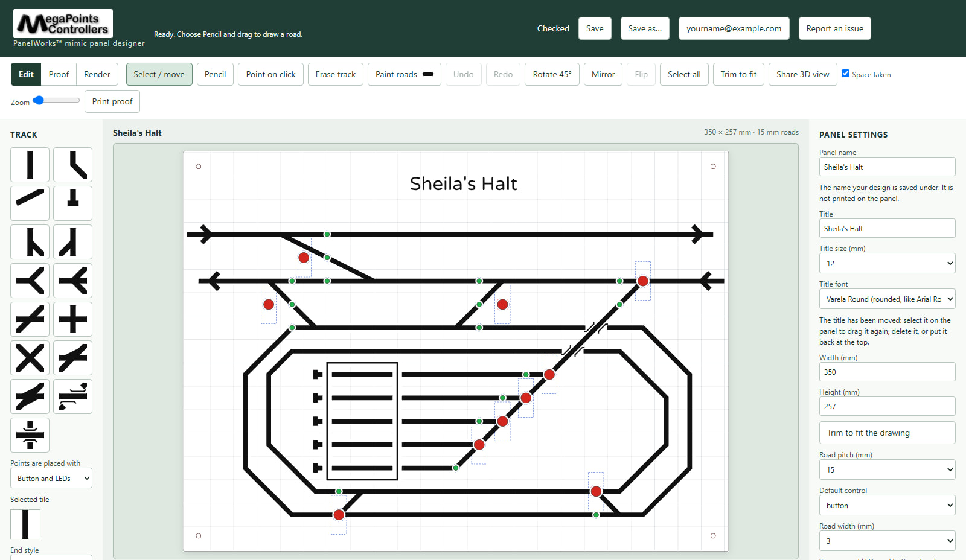Open the Default control dropdown

tap(887, 505)
